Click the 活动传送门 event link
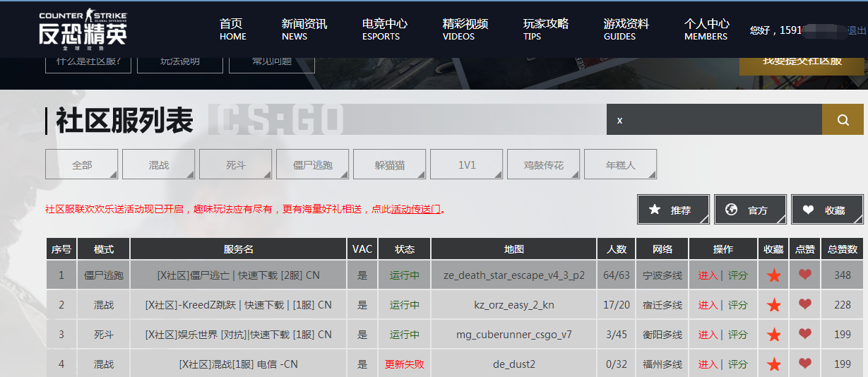 coord(416,209)
